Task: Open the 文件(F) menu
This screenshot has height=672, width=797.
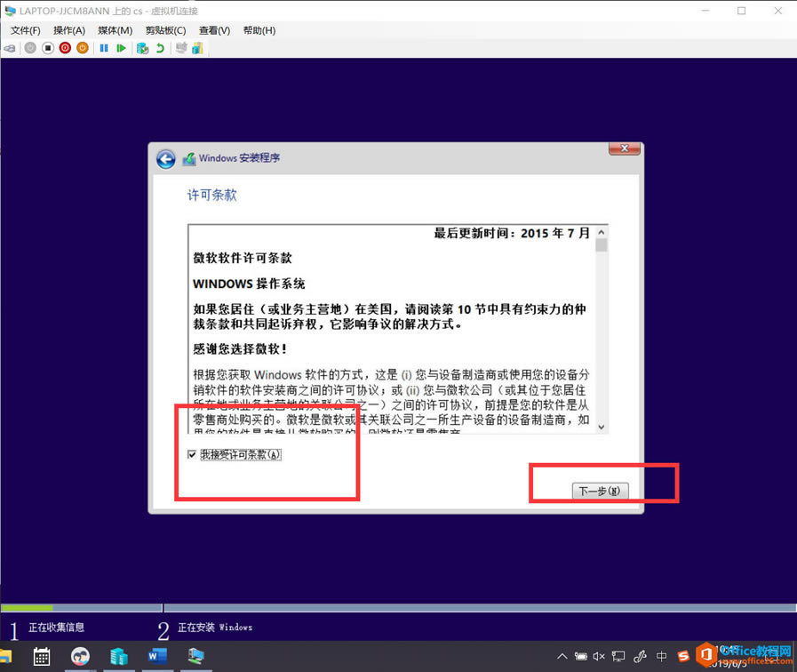Action: (26, 30)
